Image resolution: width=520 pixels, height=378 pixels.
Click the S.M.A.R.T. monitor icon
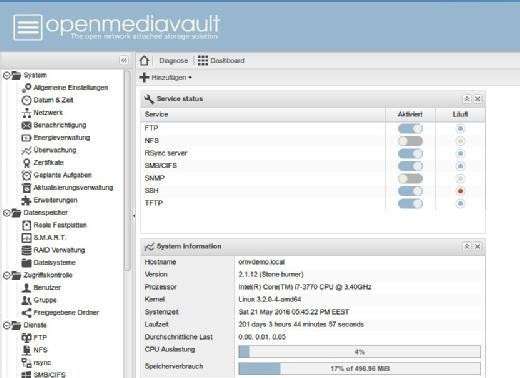pos(26,238)
